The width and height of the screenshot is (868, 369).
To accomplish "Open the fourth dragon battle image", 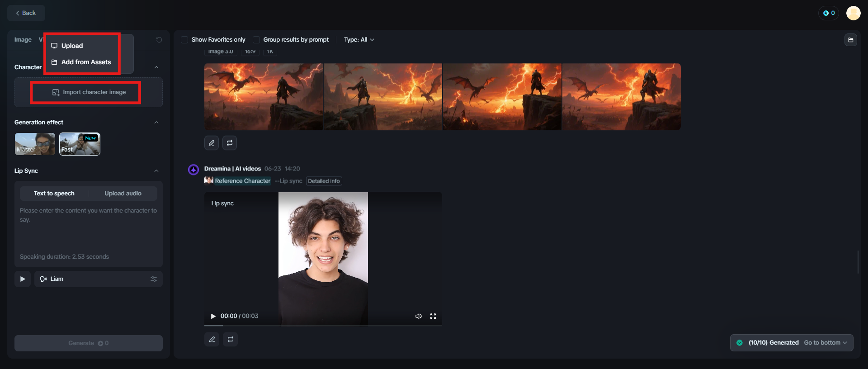I will pos(622,97).
